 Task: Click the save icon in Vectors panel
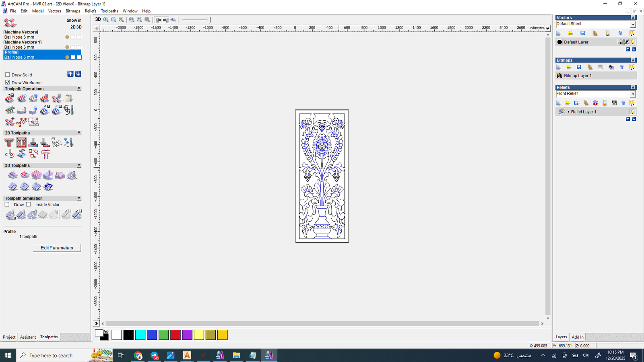coord(582,33)
